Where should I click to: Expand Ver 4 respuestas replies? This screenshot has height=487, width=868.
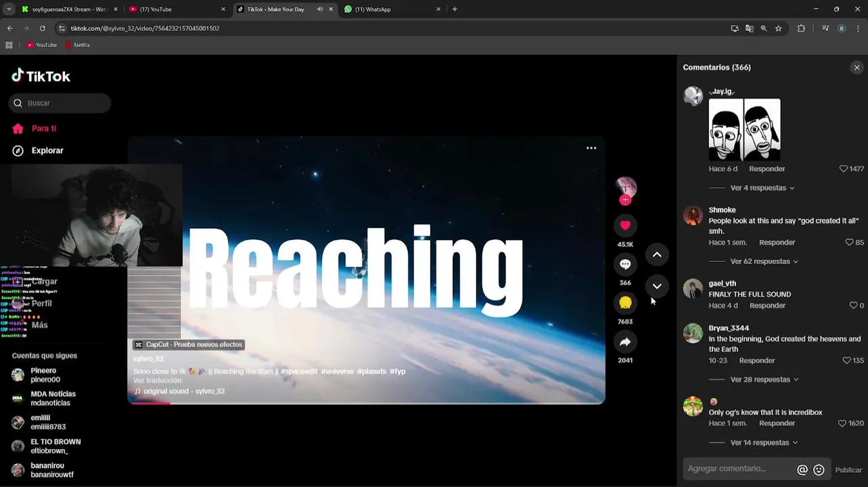762,188
